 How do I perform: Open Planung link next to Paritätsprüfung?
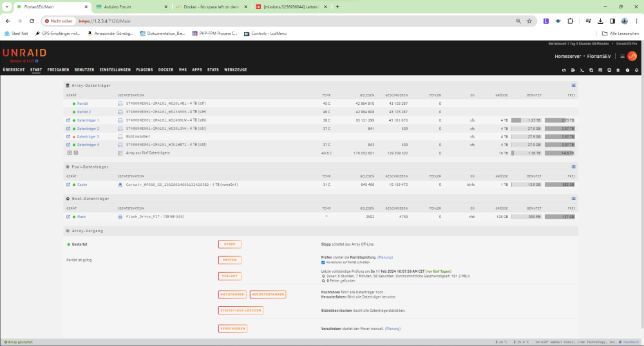click(385, 257)
